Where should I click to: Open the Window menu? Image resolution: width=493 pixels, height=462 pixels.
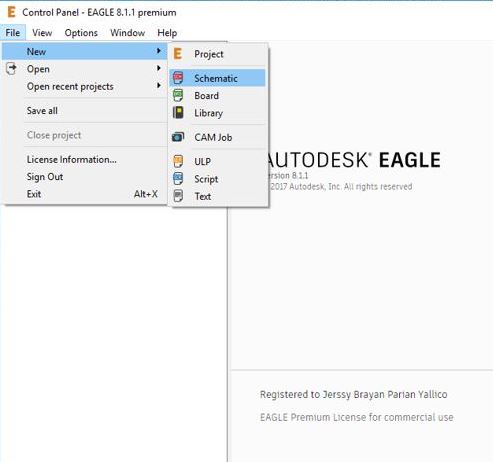tap(127, 33)
